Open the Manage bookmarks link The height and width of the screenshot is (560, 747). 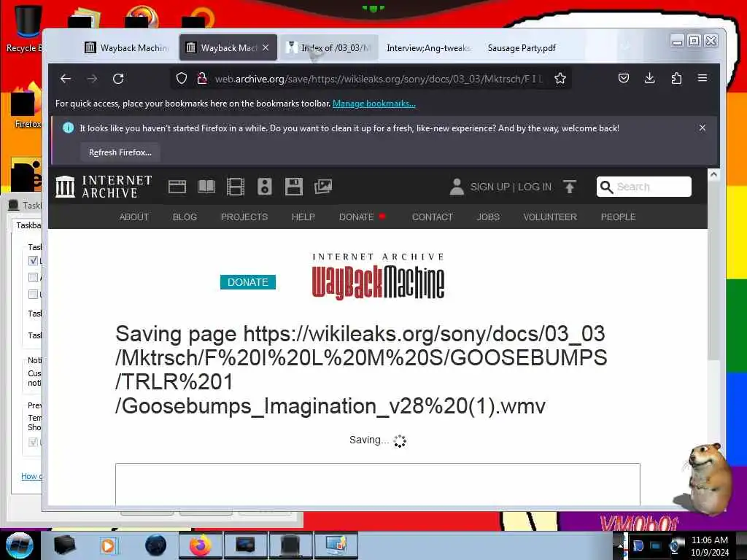(x=374, y=104)
